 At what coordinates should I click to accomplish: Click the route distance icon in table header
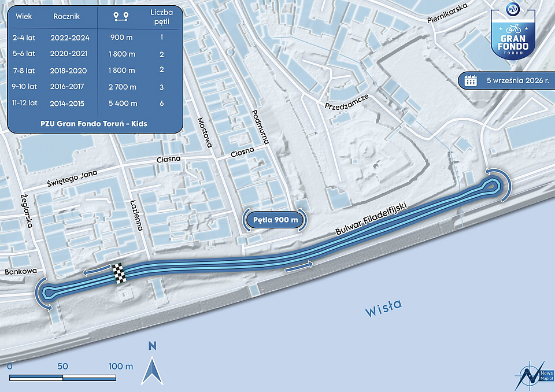[121, 17]
